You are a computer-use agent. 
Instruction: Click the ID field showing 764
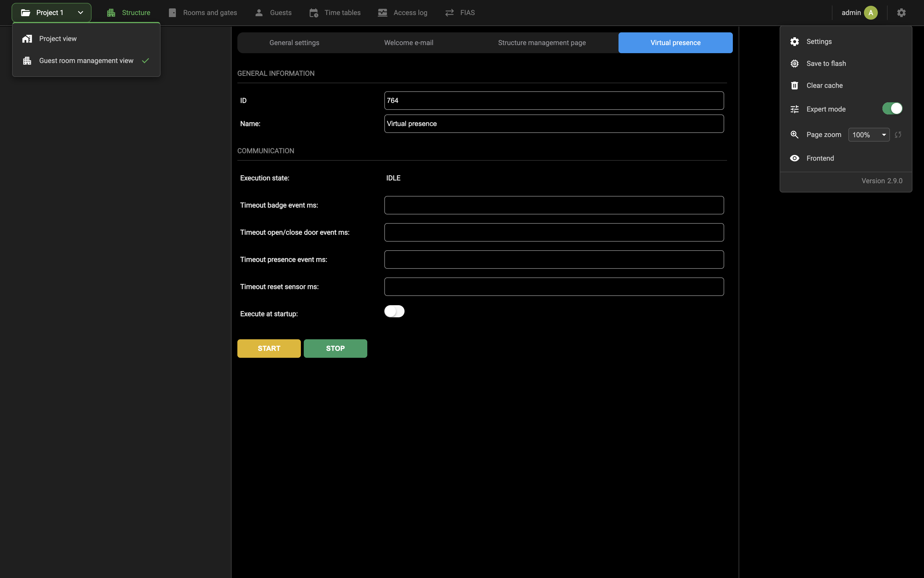tap(554, 101)
